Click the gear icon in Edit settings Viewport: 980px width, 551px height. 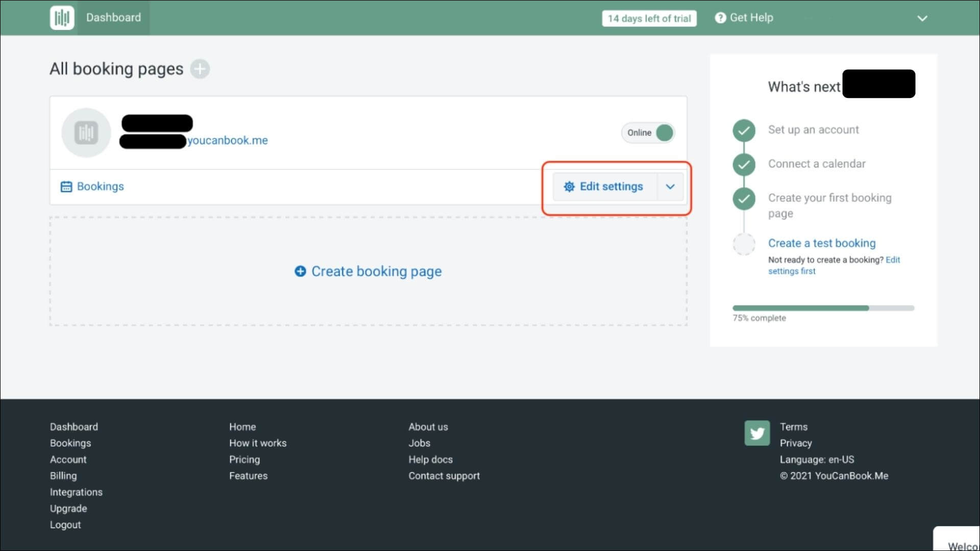click(x=569, y=187)
